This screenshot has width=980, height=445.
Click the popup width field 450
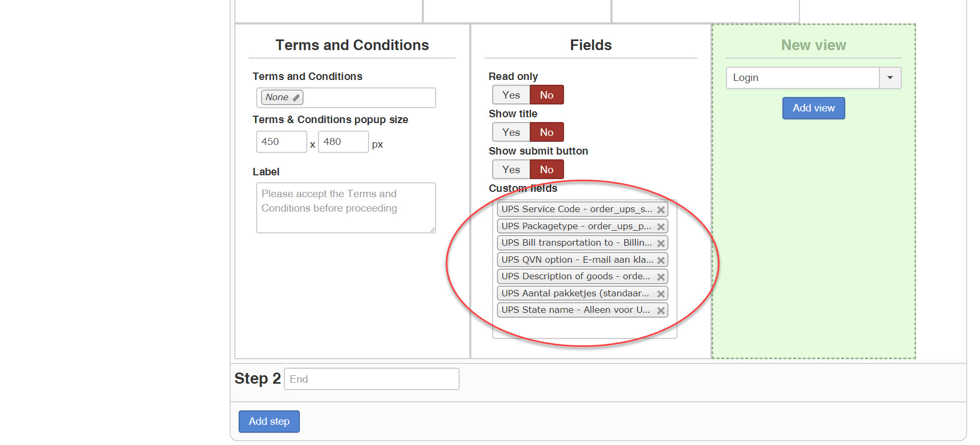click(x=281, y=142)
